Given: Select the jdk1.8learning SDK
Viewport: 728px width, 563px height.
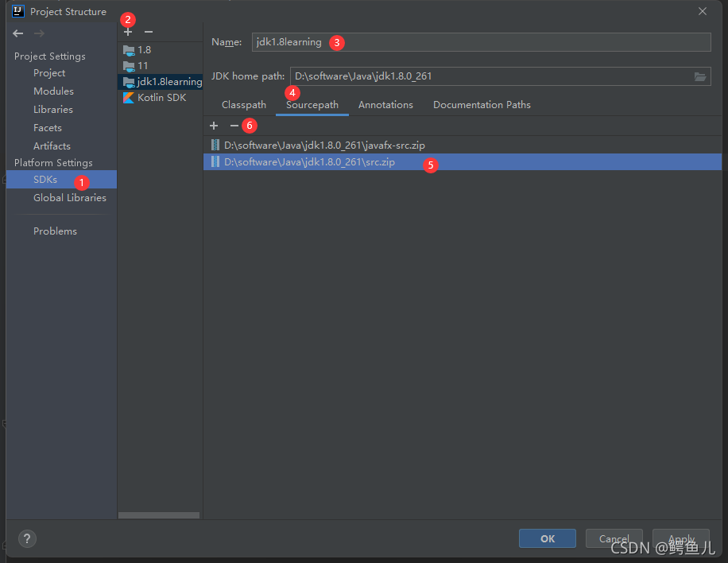Looking at the screenshot, I should [161, 82].
